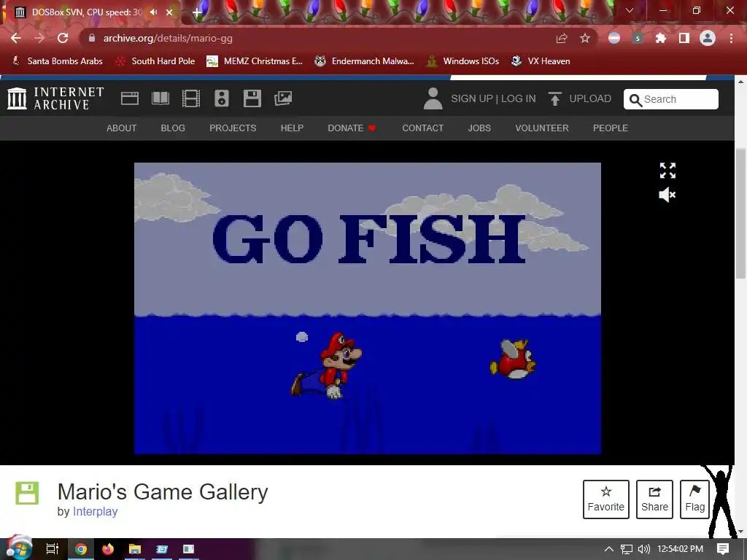Image resolution: width=747 pixels, height=560 pixels.
Task: Share this page via address bar icon
Action: (562, 39)
